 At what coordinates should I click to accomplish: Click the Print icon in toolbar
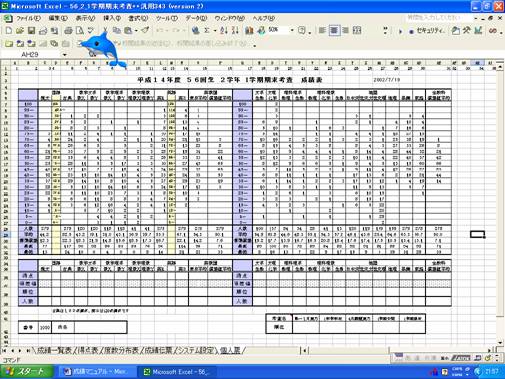68,31
